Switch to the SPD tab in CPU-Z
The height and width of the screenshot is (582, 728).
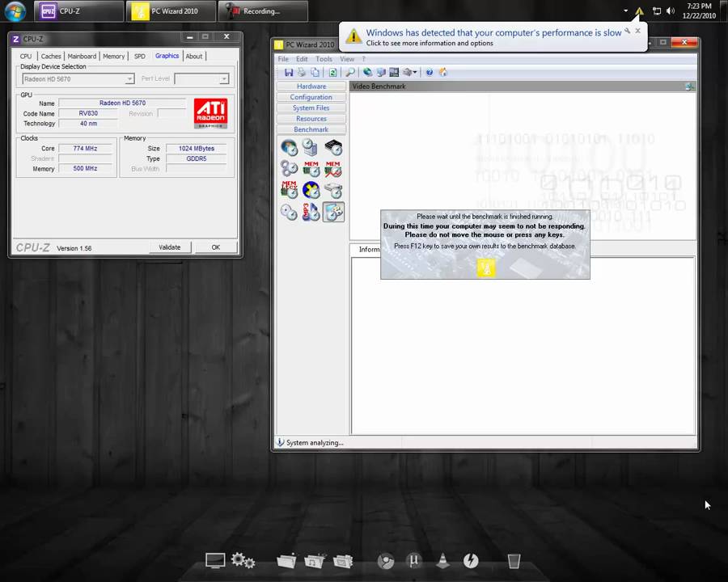click(x=139, y=56)
